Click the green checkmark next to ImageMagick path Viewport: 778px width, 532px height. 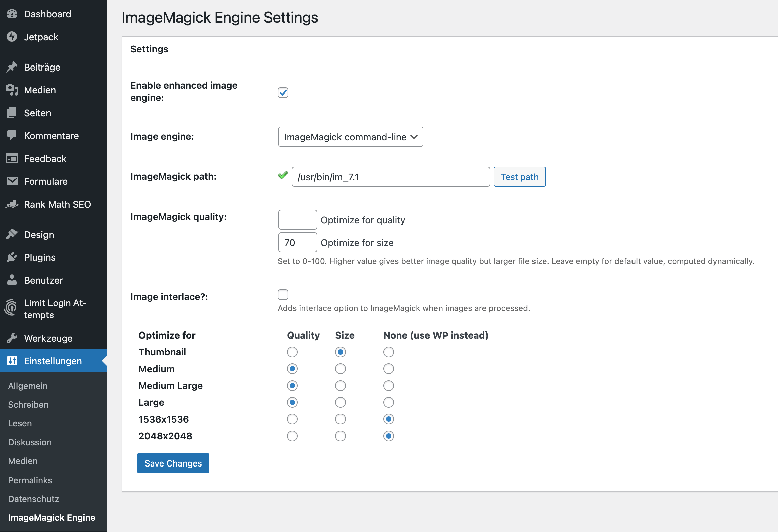tap(283, 175)
